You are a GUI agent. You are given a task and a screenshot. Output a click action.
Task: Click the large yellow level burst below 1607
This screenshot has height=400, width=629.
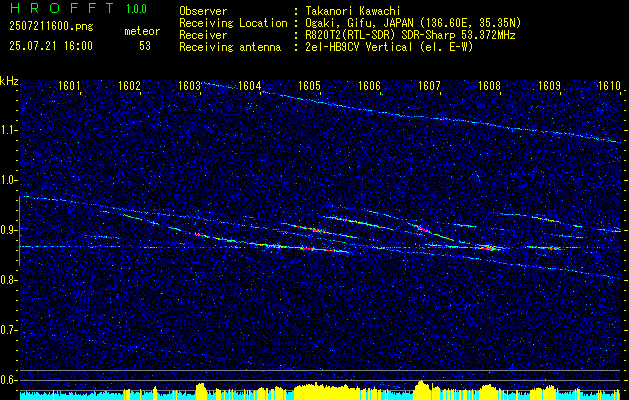click(x=422, y=390)
